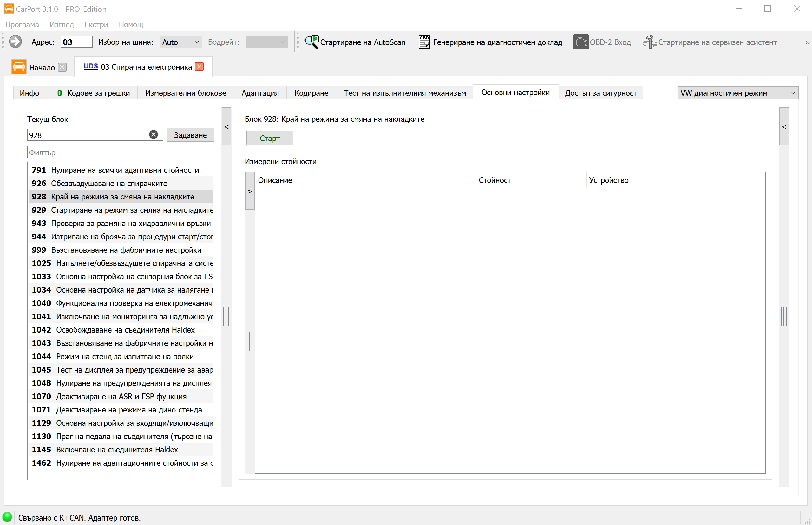The height and width of the screenshot is (525, 812).
Task: Click the green connection status indicator
Action: [8, 517]
